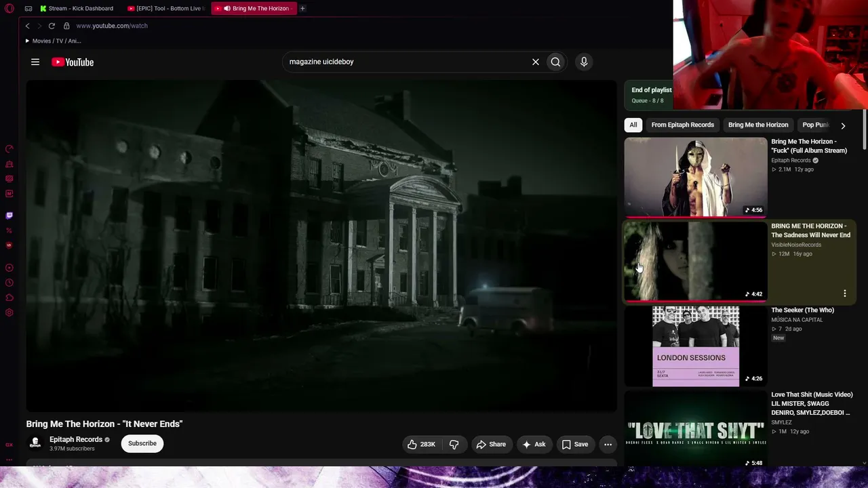Submit the YouTube search
Viewport: 868px width, 488px height.
(555, 62)
